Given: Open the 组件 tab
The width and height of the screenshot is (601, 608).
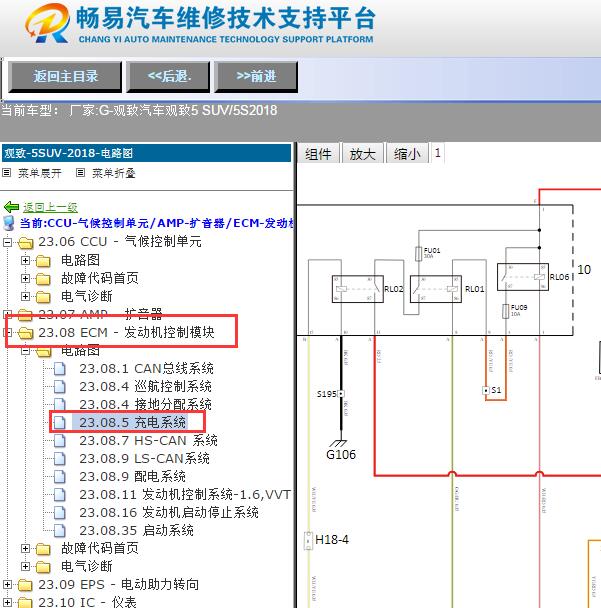Looking at the screenshot, I should (x=318, y=154).
